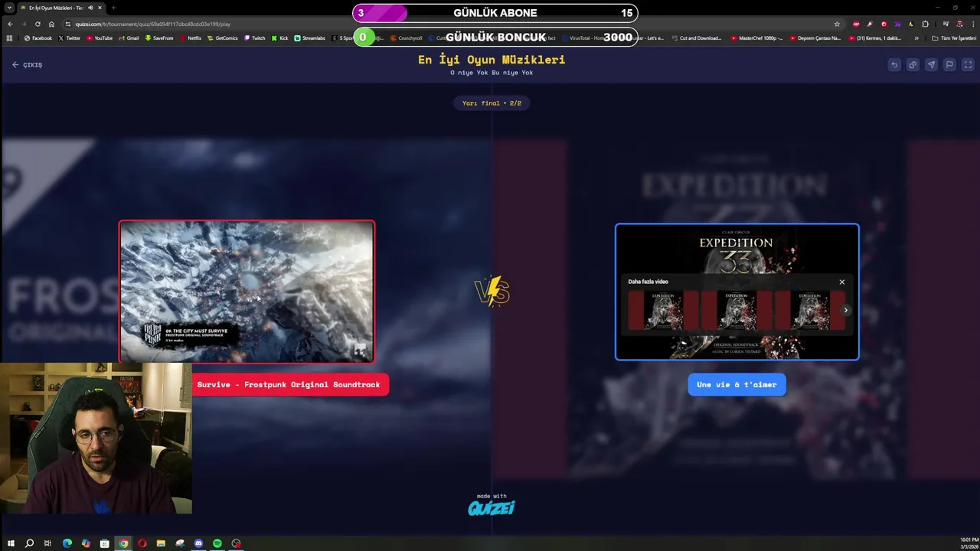
Task: Click the paper-plane share icon
Action: [931, 65]
